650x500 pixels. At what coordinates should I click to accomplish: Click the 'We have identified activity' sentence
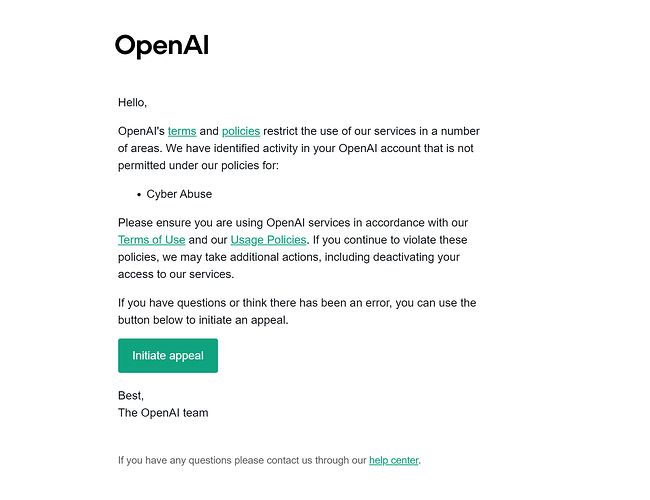tap(319, 148)
